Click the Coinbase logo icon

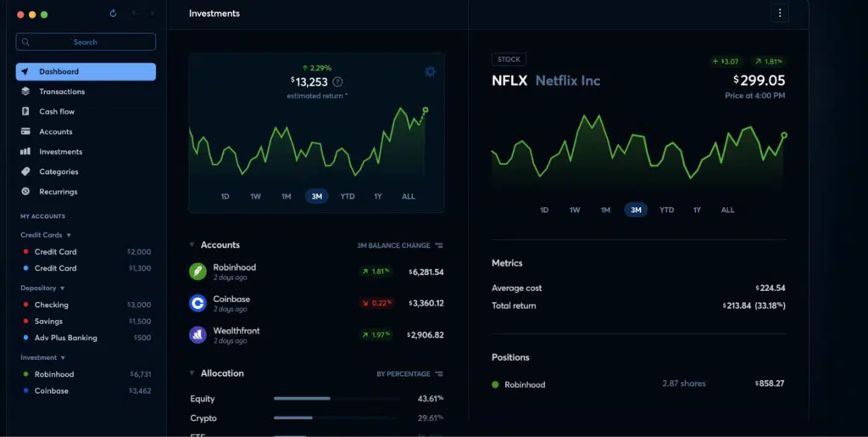198,303
